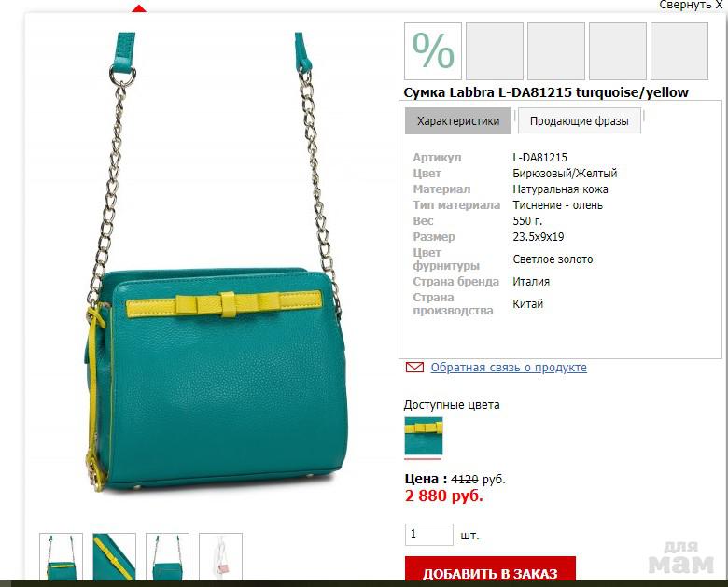Select the turquoise/yellow available color swatch
This screenshot has width=728, height=587.
coord(424,436)
